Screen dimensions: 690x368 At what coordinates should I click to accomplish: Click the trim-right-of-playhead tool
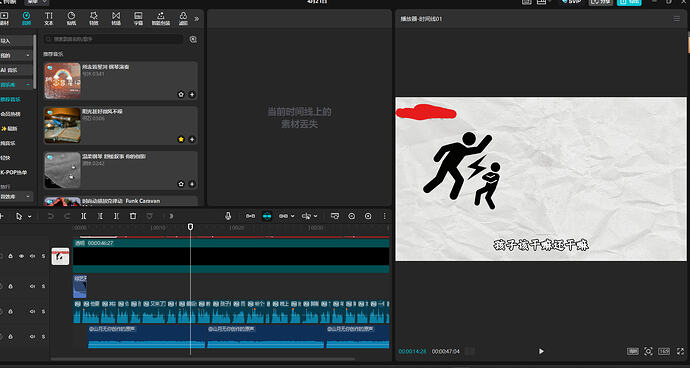[x=116, y=216]
